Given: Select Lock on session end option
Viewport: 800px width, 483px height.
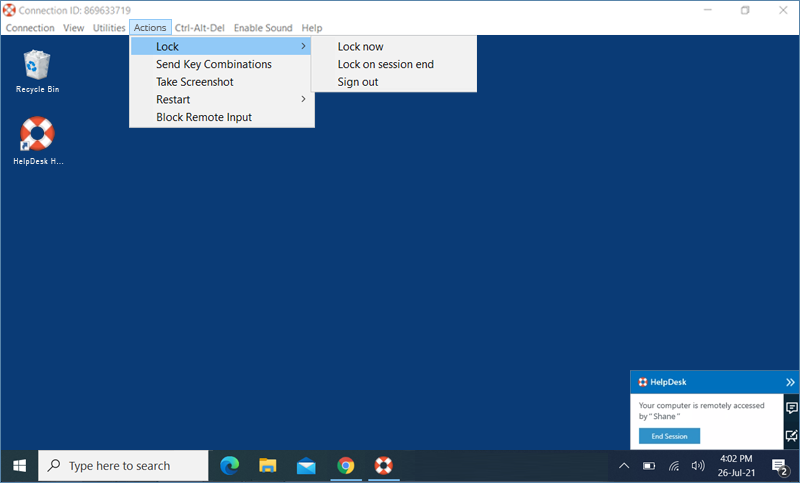Looking at the screenshot, I should 385,65.
